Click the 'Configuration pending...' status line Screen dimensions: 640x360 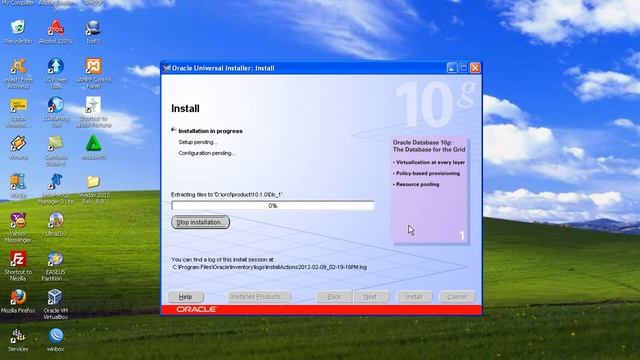(x=207, y=153)
